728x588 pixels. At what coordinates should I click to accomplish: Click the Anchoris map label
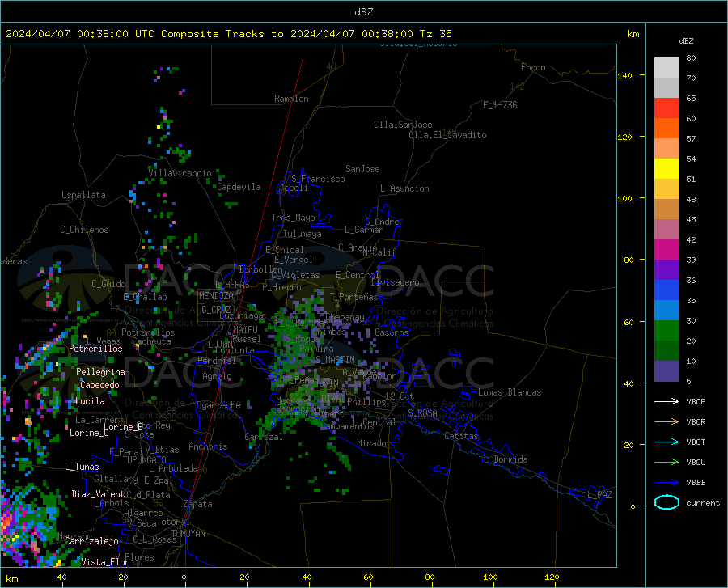(208, 447)
